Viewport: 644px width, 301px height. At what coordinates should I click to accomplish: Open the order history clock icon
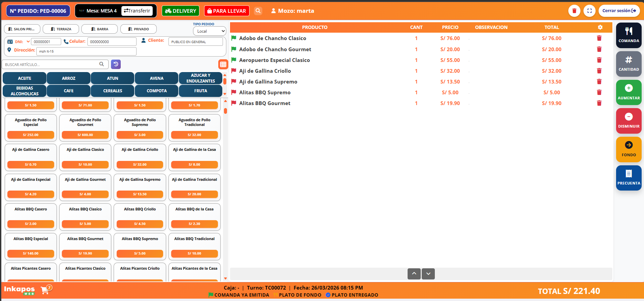click(116, 64)
